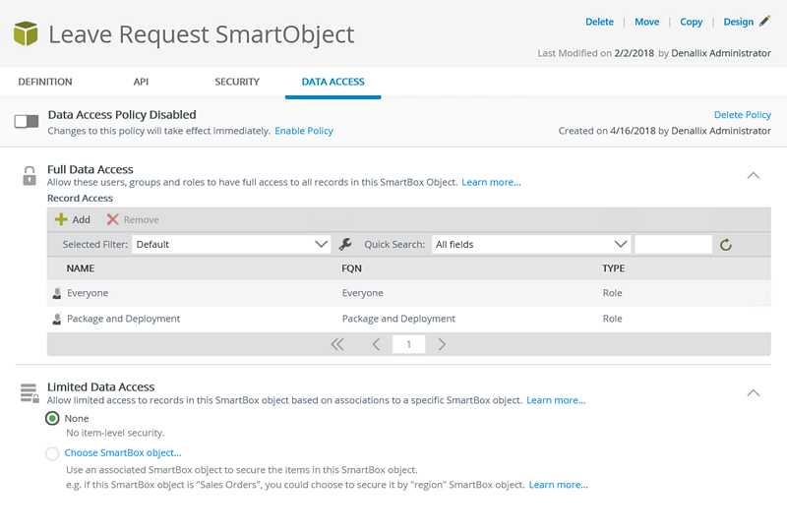Viewport: 787px width, 532px height.
Task: Go to the next page arrow
Action: click(x=442, y=344)
